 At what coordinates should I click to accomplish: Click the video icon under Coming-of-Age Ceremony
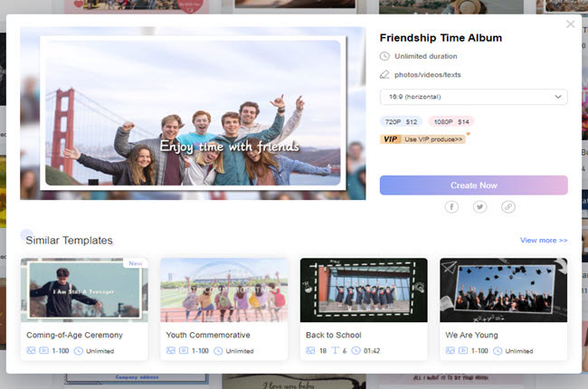click(44, 351)
